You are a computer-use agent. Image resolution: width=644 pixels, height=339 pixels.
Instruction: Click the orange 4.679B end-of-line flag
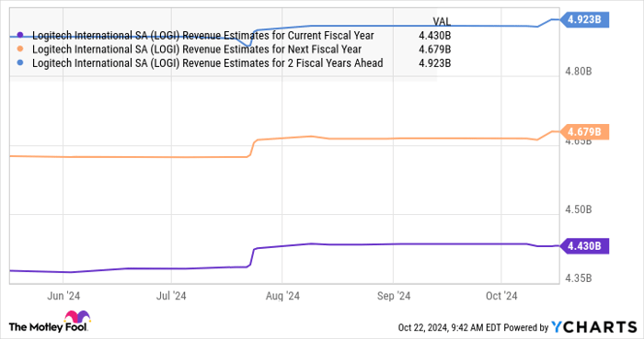584,132
